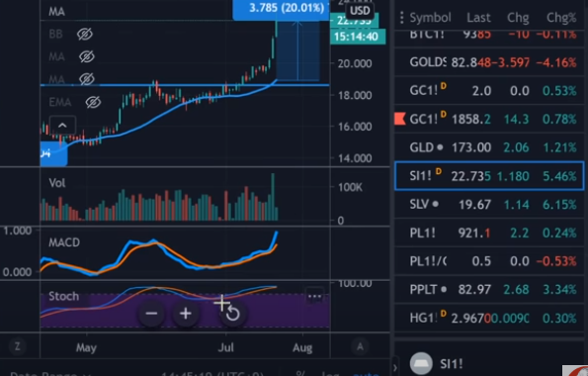Screen dimensions: 588x376
Task: Sort watchlist by Last column header
Action: coord(478,17)
